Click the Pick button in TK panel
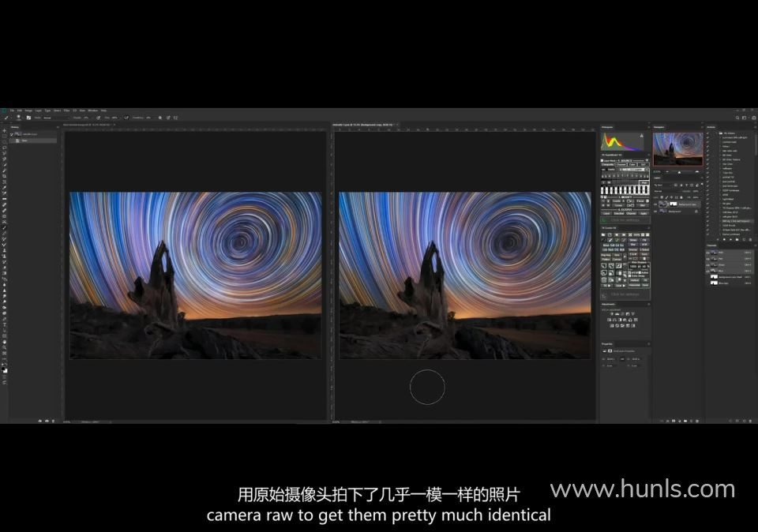Screen dimensions: 758x532 [x=644, y=182]
